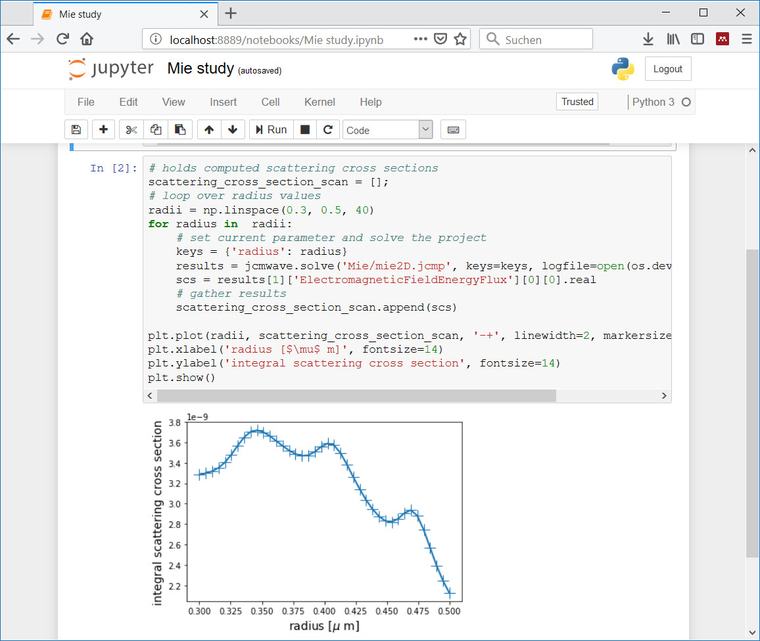Click the scattering cross section output plot

306,525
